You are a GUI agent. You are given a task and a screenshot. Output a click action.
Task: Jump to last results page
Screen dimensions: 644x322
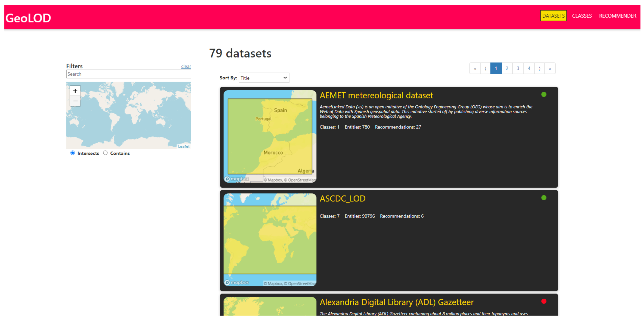click(x=550, y=68)
